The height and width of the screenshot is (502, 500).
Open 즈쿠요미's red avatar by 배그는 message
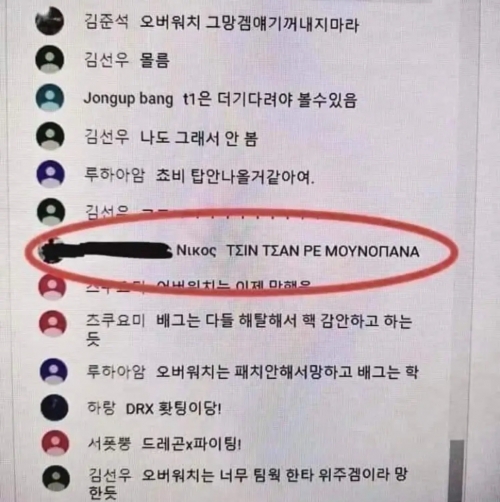[x=53, y=323]
